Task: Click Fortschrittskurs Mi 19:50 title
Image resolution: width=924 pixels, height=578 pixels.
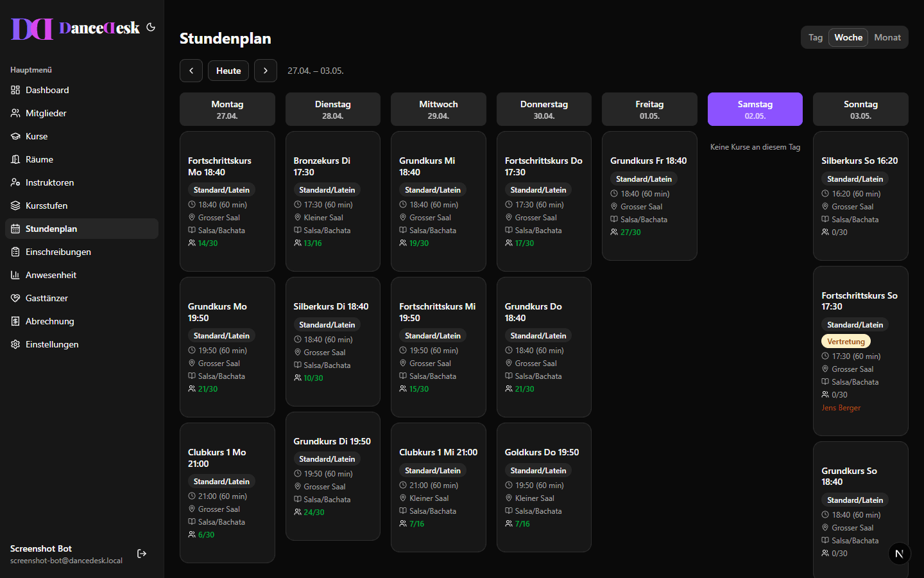Action: coord(437,312)
